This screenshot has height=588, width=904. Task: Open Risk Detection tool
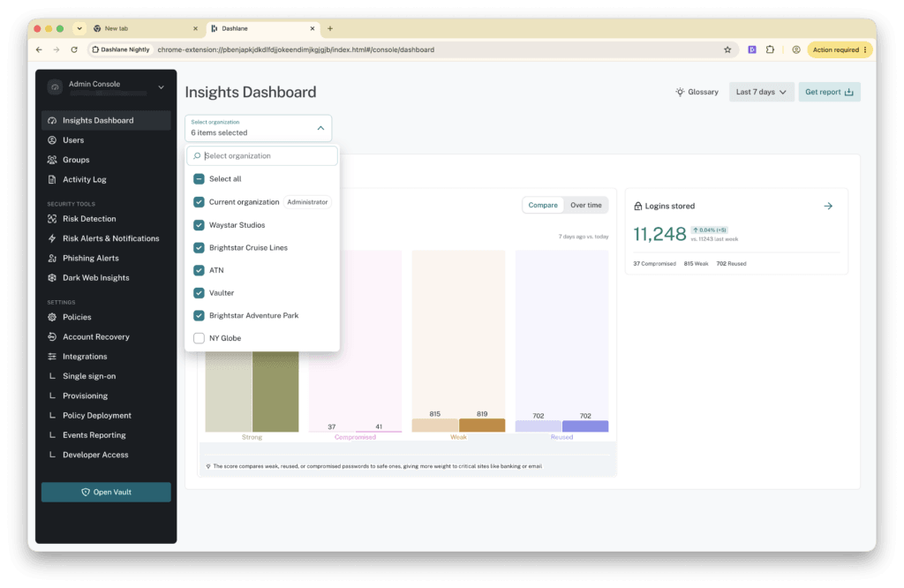tap(106, 218)
